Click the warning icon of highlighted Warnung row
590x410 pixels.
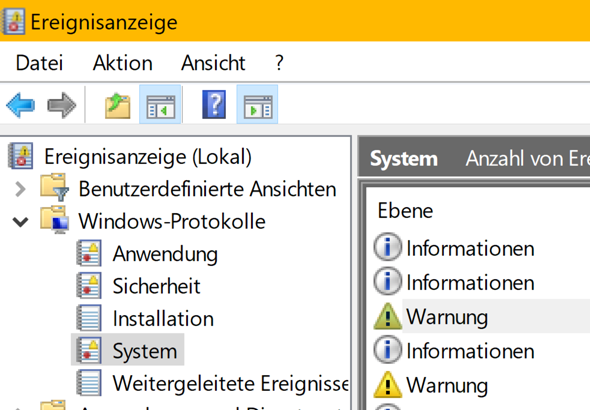[x=388, y=316]
